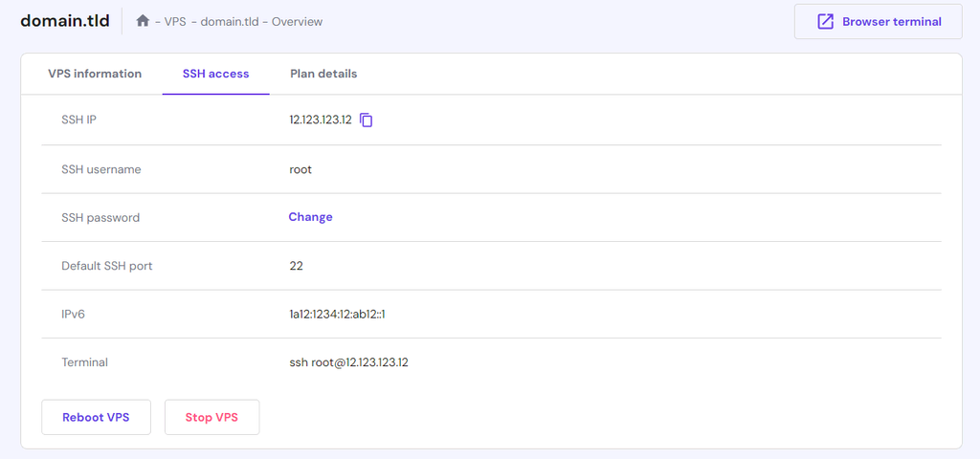Select the SSH access tab
Screen dimensions: 980x459
[x=215, y=74]
